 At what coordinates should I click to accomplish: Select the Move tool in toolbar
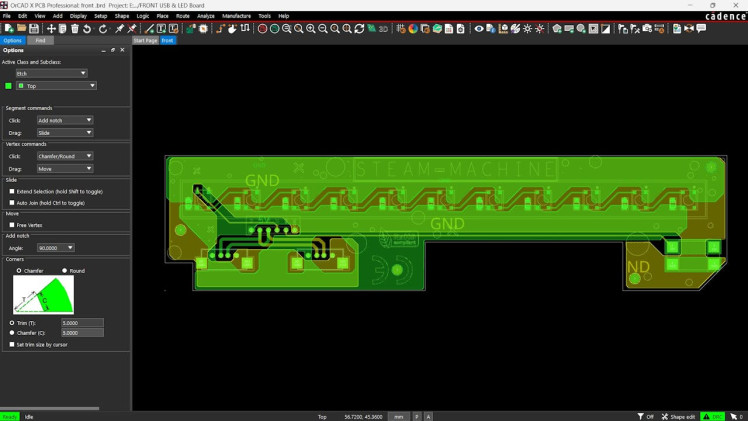point(51,29)
